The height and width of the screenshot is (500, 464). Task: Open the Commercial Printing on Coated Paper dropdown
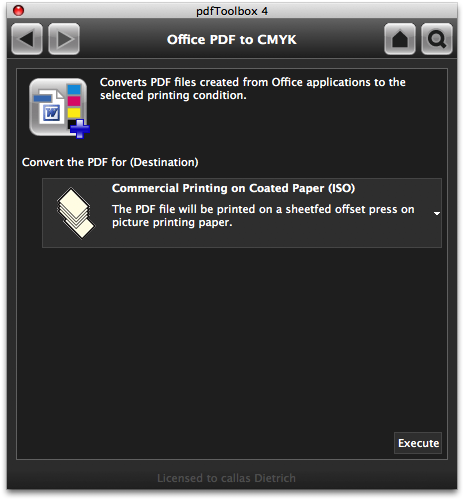(x=242, y=213)
